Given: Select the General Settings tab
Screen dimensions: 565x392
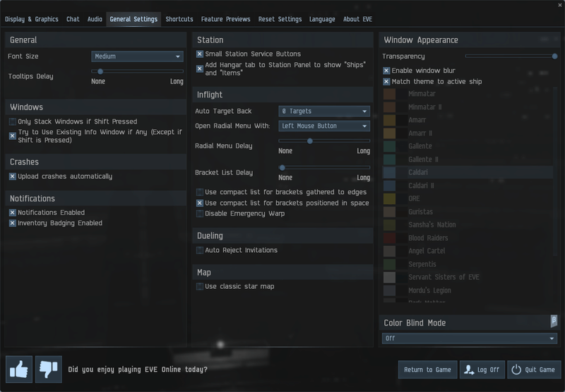Looking at the screenshot, I should [x=133, y=19].
